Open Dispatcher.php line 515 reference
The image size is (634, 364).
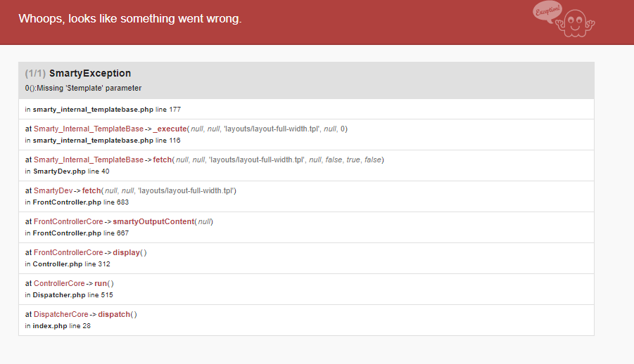[59, 294]
